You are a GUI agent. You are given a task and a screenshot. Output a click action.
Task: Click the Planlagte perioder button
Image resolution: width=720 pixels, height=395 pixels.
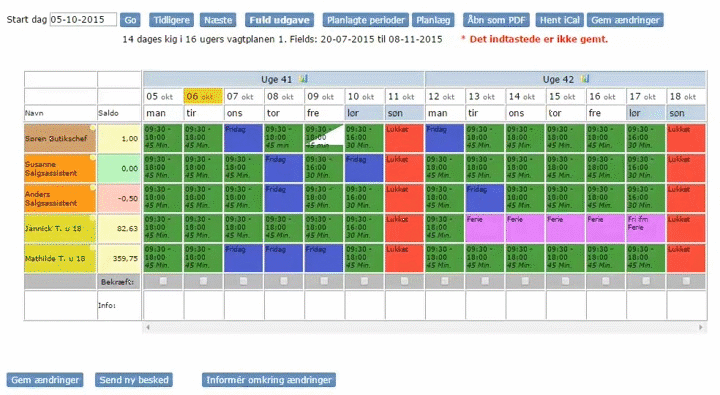point(366,20)
